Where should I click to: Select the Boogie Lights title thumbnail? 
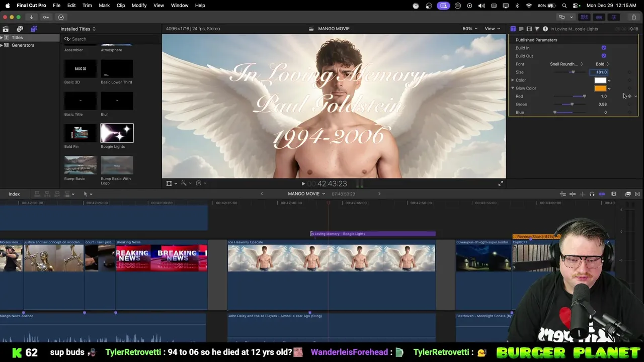pos(117,133)
